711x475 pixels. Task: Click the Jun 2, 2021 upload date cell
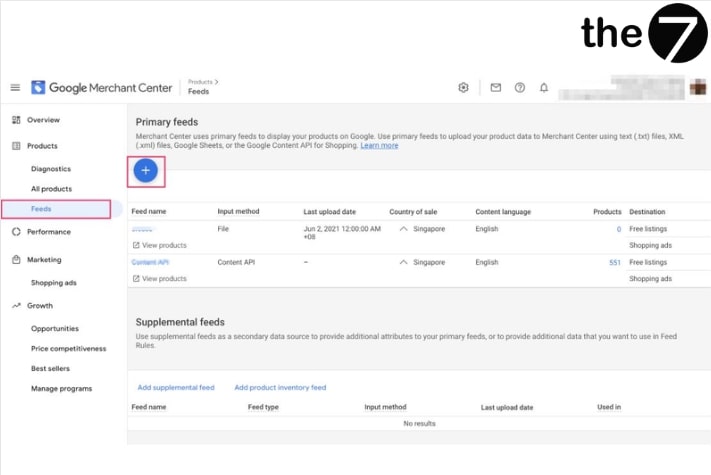point(342,233)
